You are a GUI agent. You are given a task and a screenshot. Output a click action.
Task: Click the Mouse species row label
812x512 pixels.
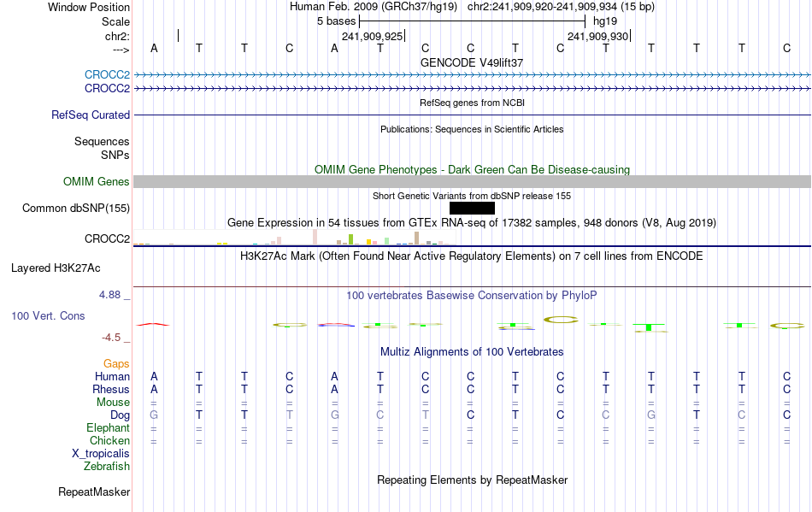[x=113, y=403]
